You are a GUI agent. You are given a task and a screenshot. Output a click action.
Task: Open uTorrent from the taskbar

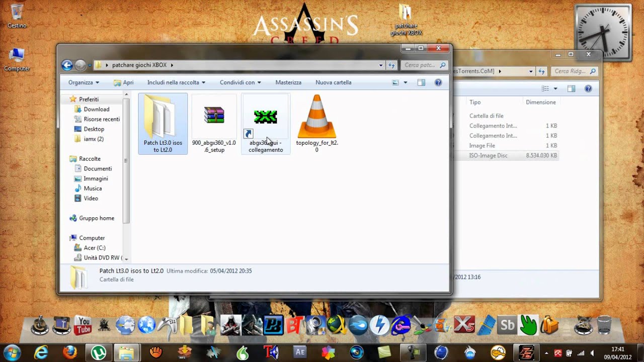click(x=99, y=352)
